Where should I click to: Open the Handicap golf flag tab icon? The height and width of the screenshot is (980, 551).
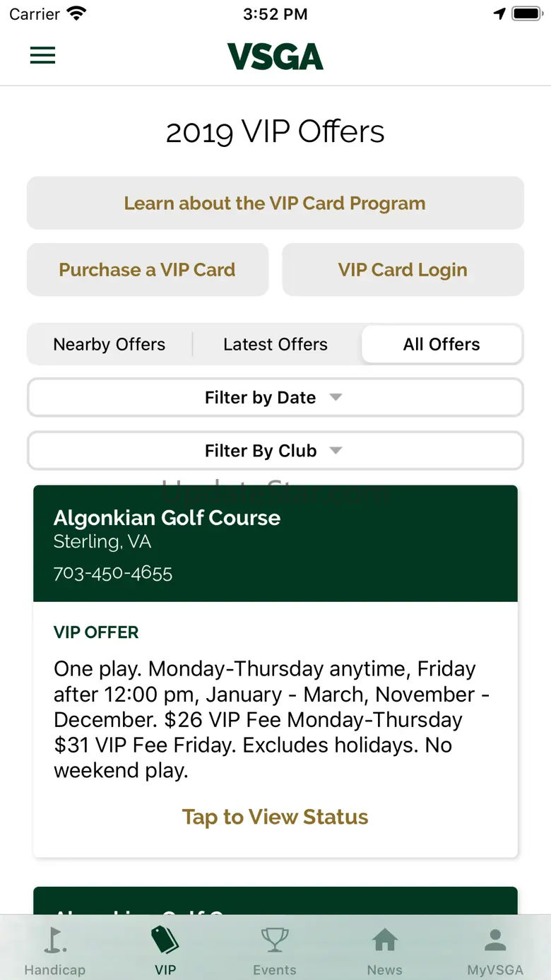coord(54,940)
